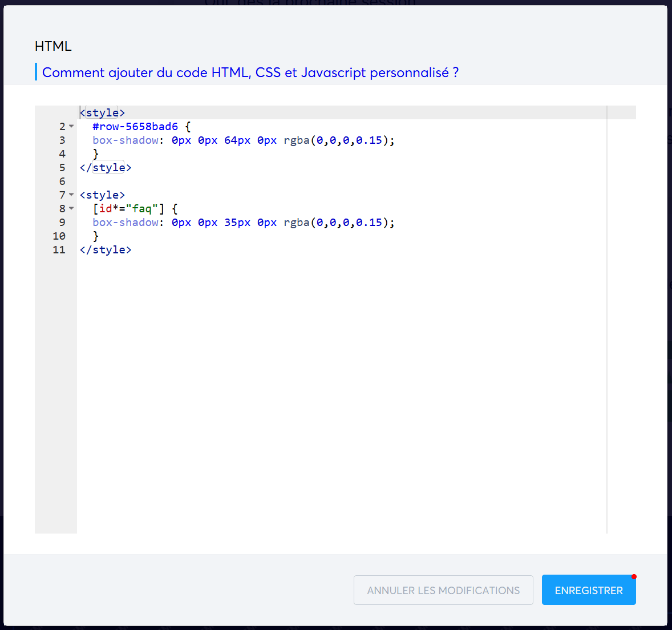Click the box-shadow property on line 9
The width and height of the screenshot is (672, 630).
pos(126,222)
